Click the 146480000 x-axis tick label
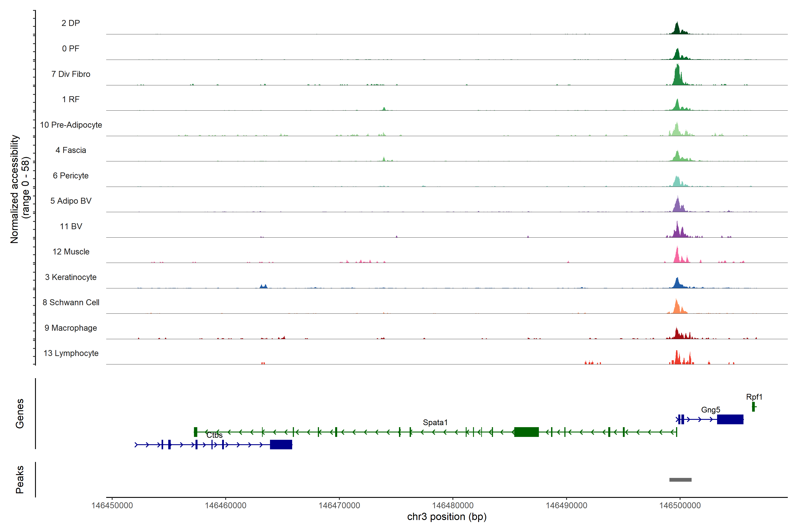 pos(453,505)
